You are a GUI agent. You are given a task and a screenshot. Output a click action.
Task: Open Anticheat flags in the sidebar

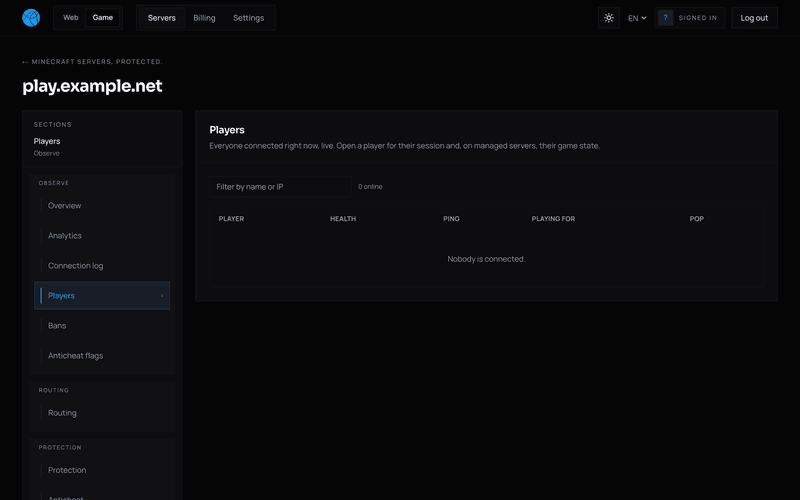click(102, 356)
